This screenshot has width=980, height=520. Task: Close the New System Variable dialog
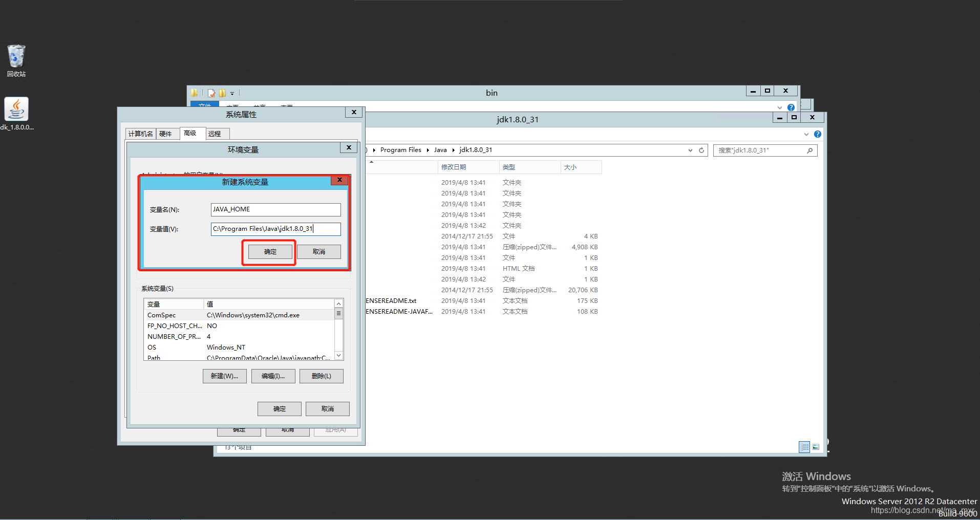[x=339, y=180]
